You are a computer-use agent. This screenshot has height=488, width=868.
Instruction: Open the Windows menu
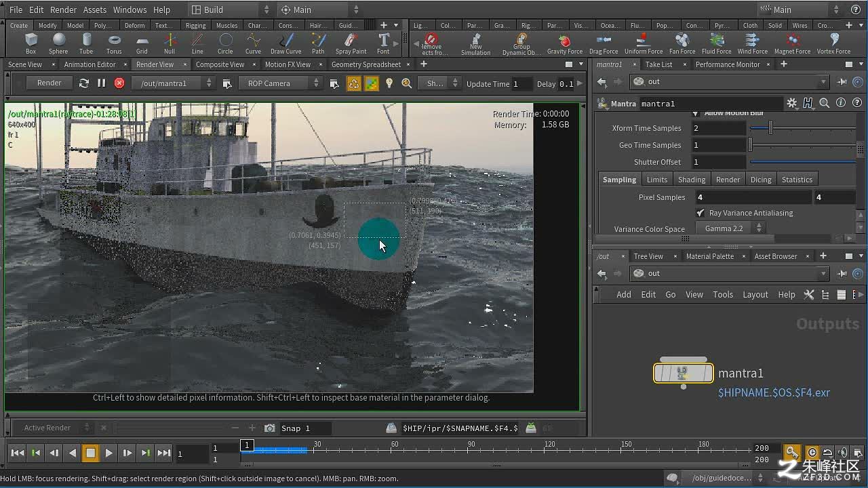(x=130, y=9)
